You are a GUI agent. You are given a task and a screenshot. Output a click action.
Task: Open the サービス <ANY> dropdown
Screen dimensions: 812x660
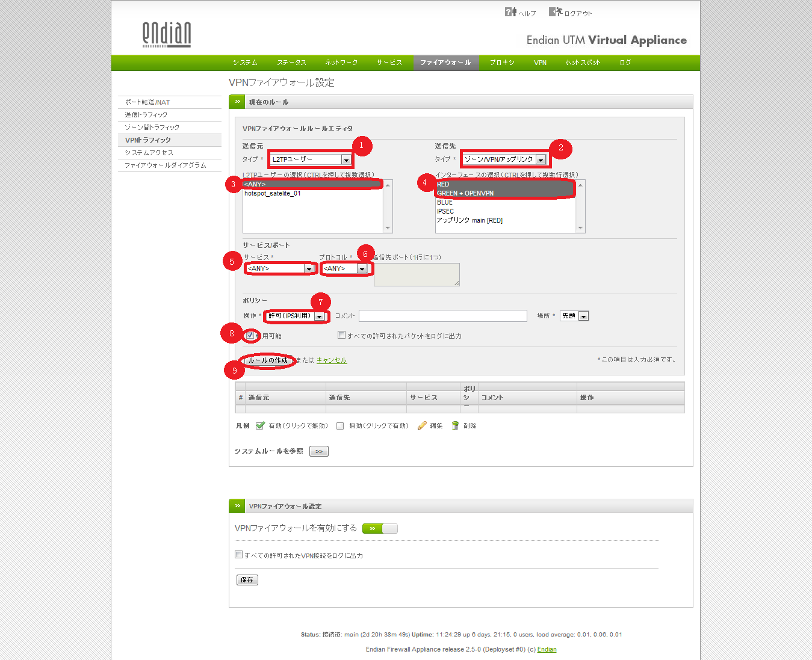280,268
